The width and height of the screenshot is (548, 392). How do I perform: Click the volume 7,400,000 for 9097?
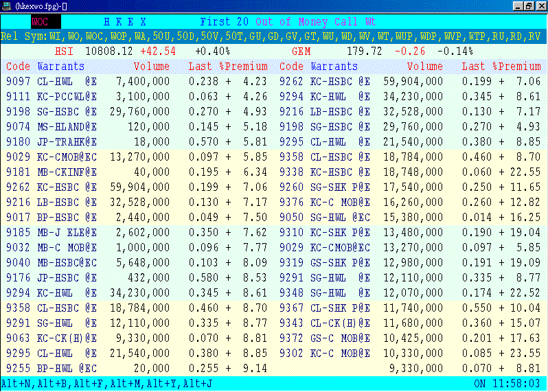pos(143,82)
